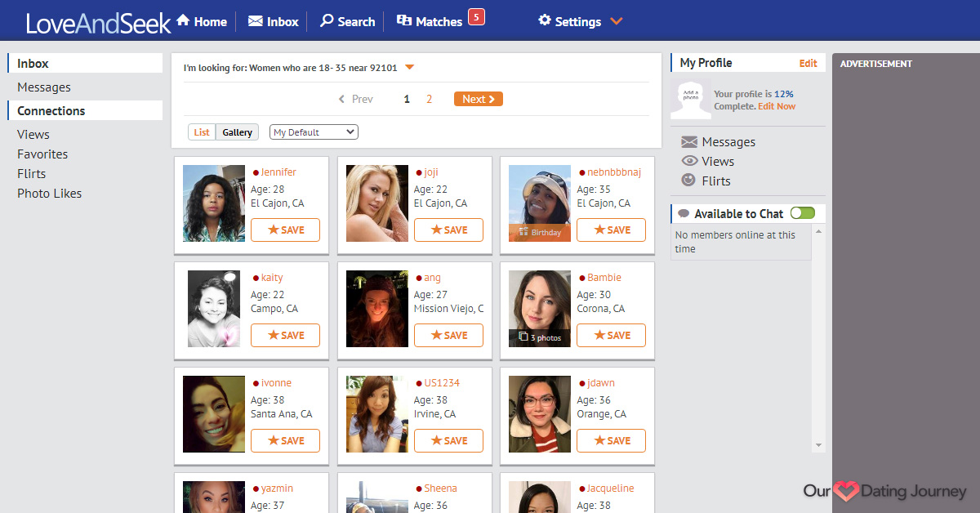The width and height of the screenshot is (980, 513).
Task: Click the Home house icon
Action: (x=183, y=20)
